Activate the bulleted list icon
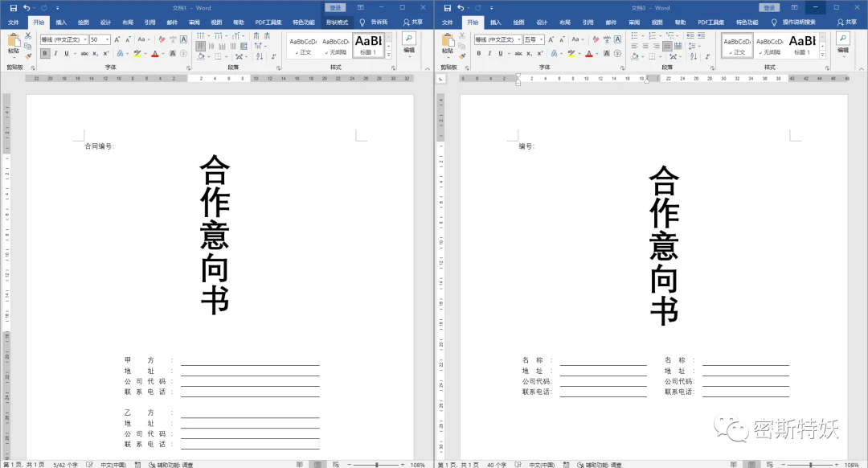This screenshot has height=468, width=868. pos(201,35)
